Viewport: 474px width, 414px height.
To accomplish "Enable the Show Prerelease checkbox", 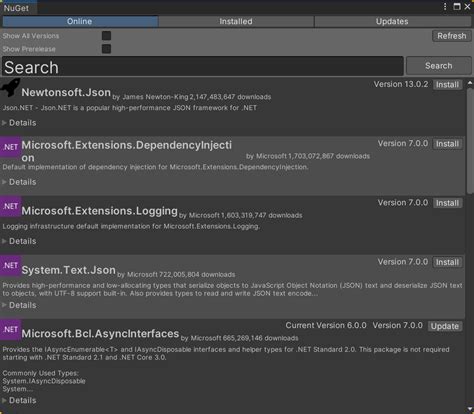I will click(106, 49).
